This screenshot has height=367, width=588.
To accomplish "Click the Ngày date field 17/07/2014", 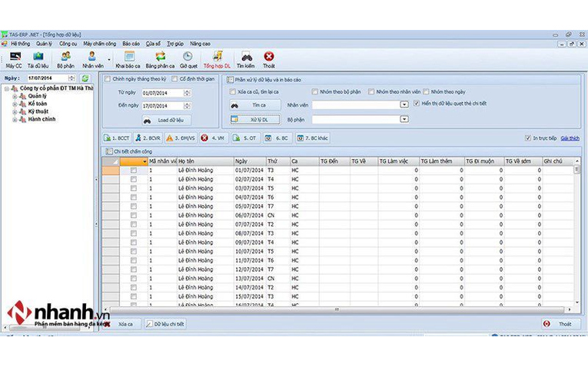I will 48,78.
